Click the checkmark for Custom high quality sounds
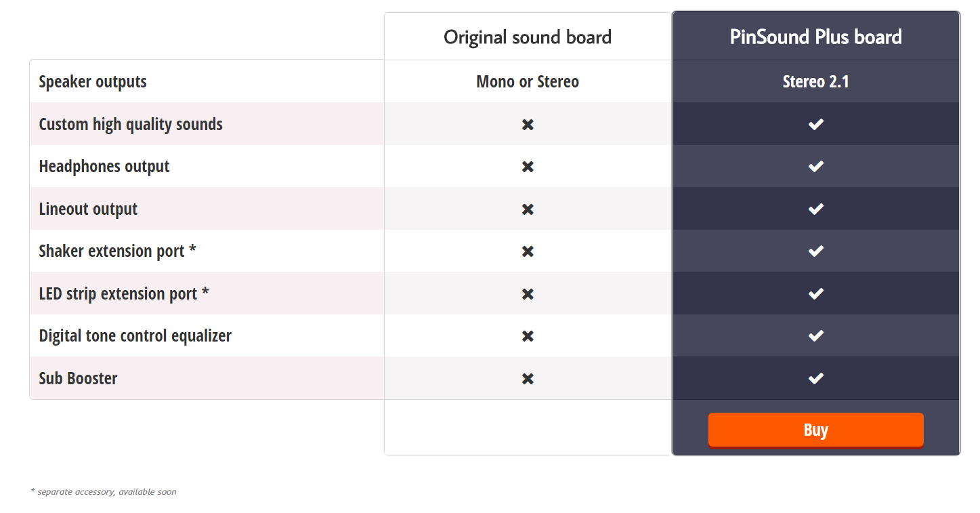This screenshot has height=513, width=980. coord(816,124)
